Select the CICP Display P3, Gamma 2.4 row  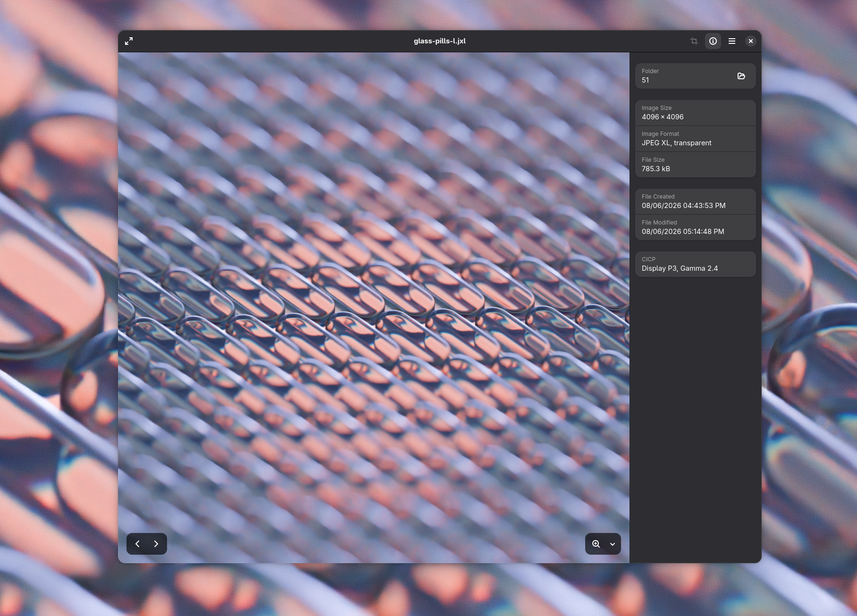pos(696,264)
